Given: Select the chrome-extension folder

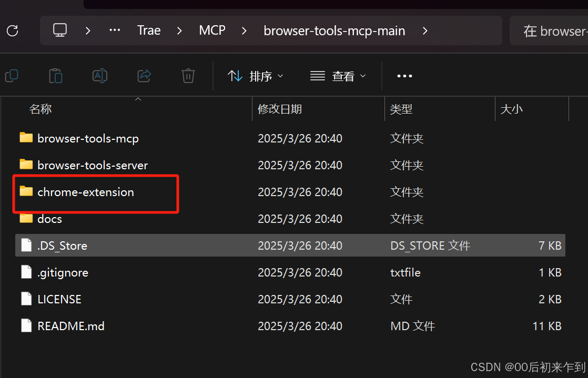Looking at the screenshot, I should coord(85,192).
